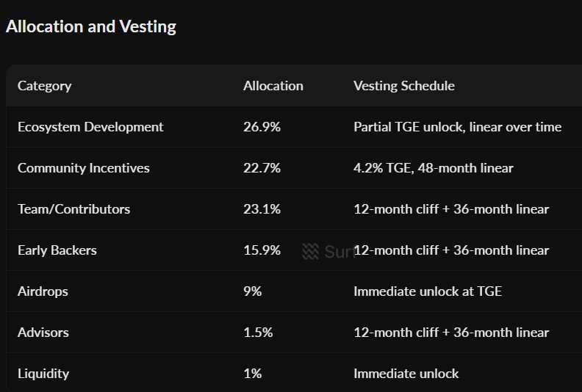The width and height of the screenshot is (582, 392).
Task: Click the 15.9% allocation value
Action: tap(262, 250)
